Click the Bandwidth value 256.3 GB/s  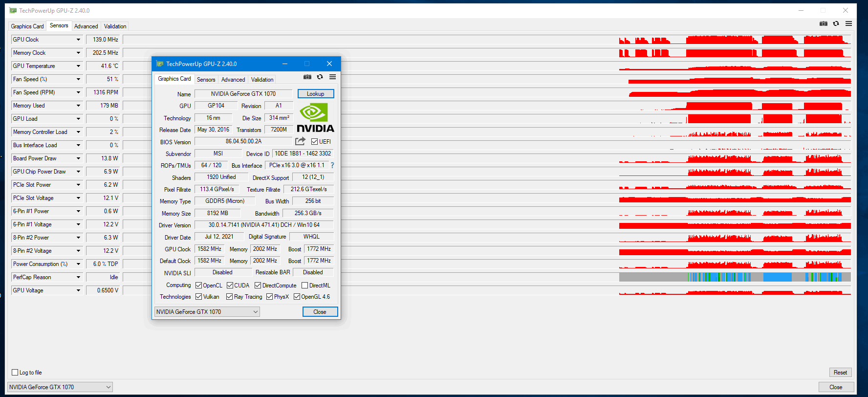308,213
